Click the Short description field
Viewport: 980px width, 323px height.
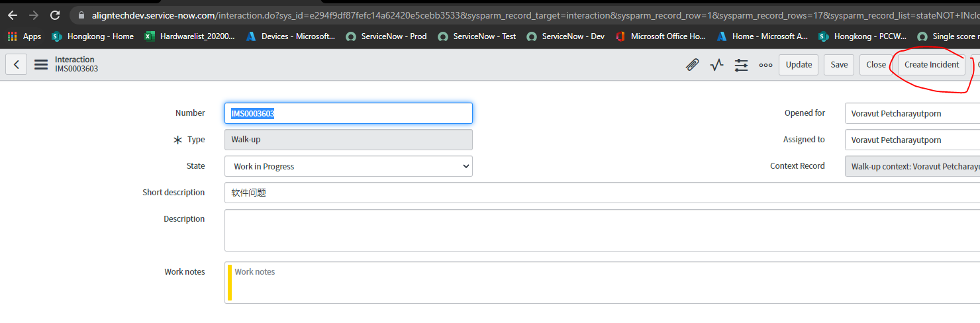pyautogui.click(x=602, y=193)
